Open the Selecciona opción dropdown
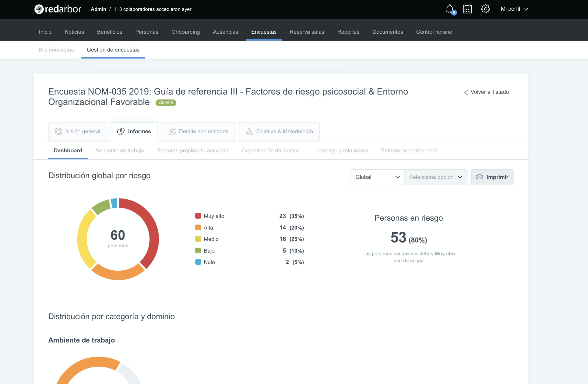This screenshot has height=384, width=588. point(435,177)
